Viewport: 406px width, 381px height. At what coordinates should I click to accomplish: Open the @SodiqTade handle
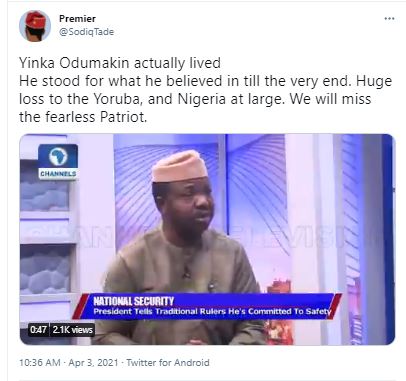(86, 32)
